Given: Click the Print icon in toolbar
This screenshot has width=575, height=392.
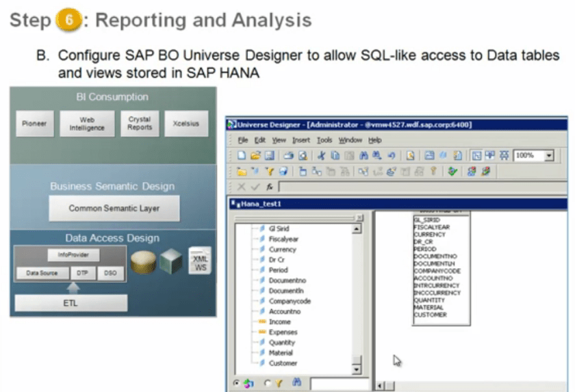Looking at the screenshot, I should pyautogui.click(x=288, y=155).
